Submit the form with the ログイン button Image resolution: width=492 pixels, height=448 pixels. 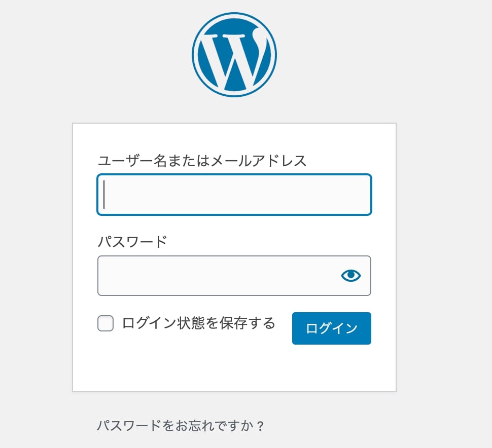pyautogui.click(x=331, y=328)
